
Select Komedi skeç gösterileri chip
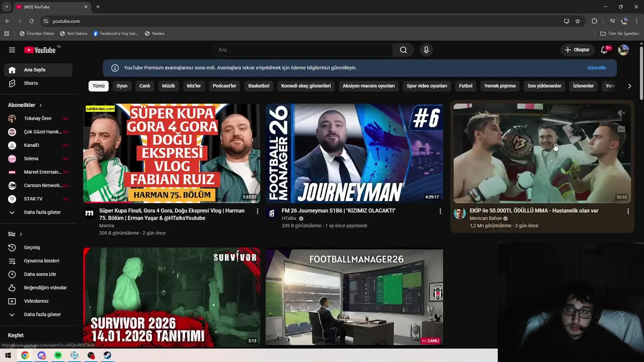pos(306,86)
